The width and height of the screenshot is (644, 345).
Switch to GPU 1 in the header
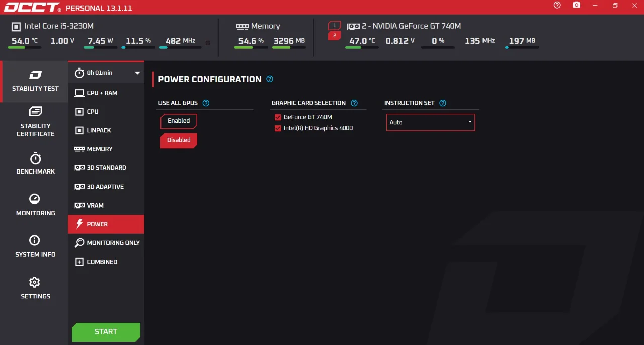[335, 25]
